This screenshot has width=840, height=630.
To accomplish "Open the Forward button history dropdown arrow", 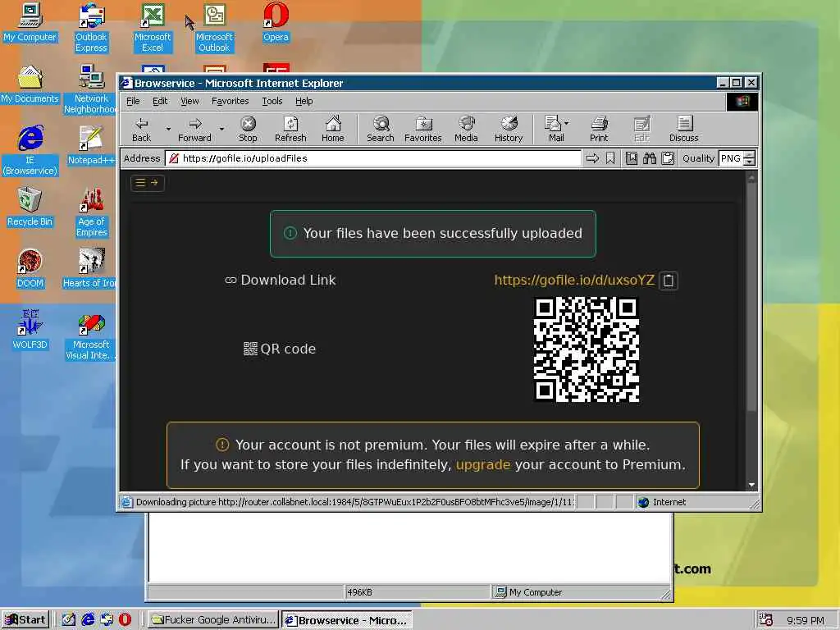I will [221, 129].
